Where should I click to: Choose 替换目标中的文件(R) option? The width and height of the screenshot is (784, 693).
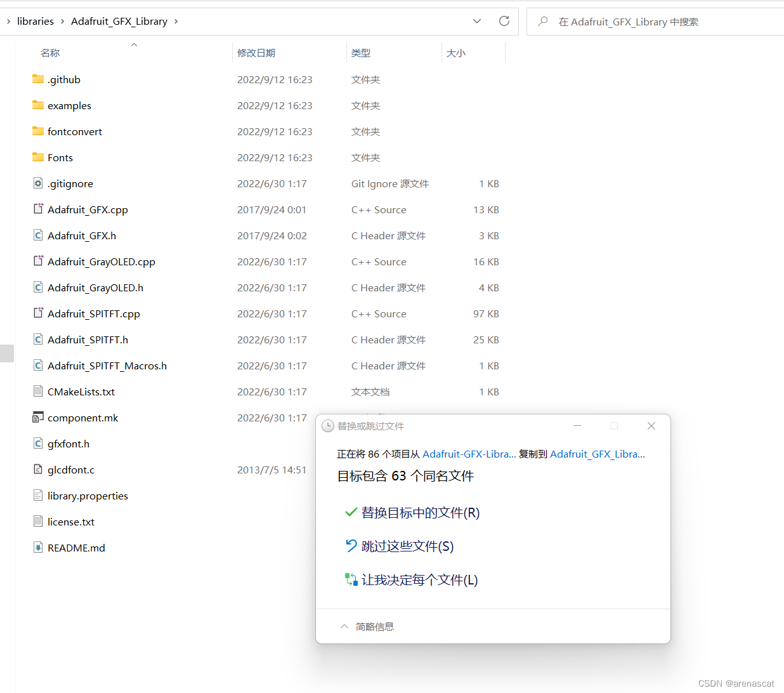click(x=412, y=512)
